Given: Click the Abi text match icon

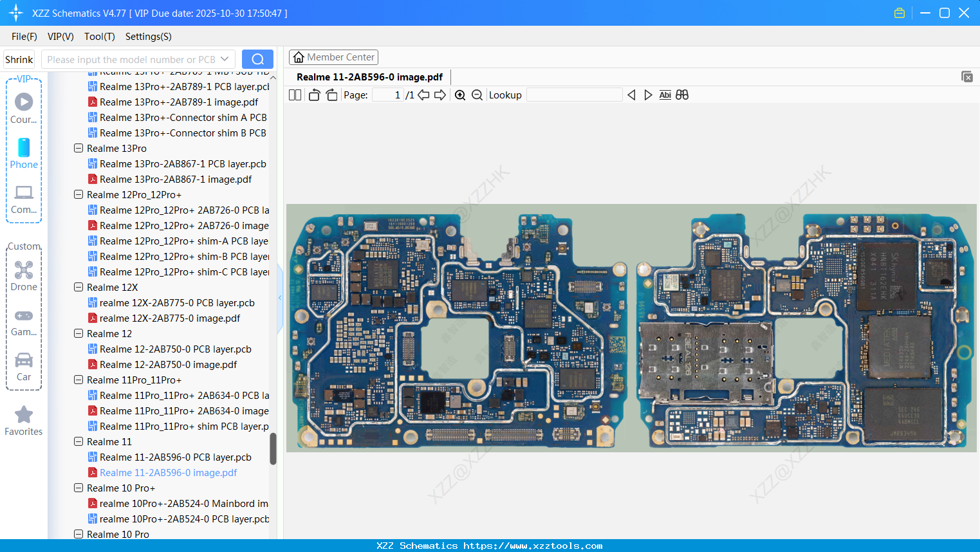Looking at the screenshot, I should coord(665,95).
